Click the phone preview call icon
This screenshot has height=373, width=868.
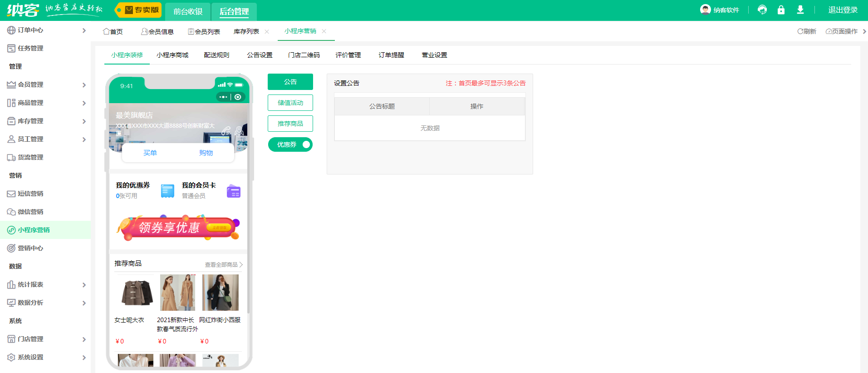coord(226,131)
